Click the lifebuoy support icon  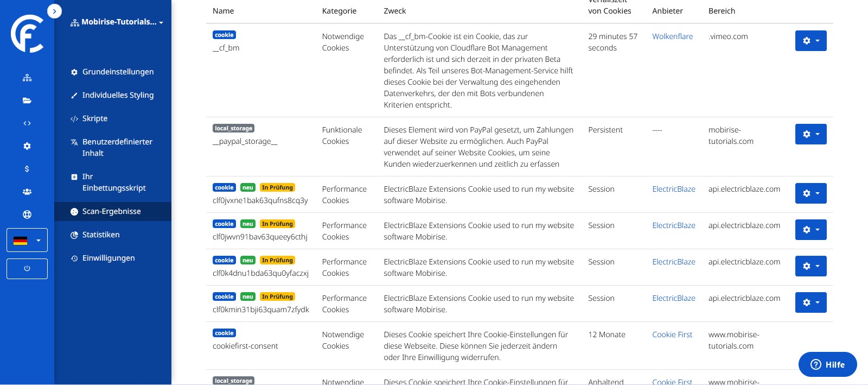point(27,214)
